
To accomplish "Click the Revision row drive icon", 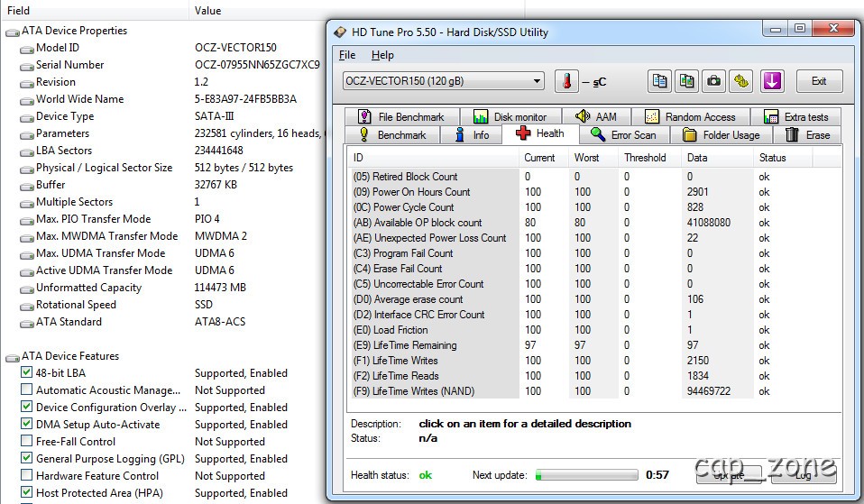I will coord(26,84).
